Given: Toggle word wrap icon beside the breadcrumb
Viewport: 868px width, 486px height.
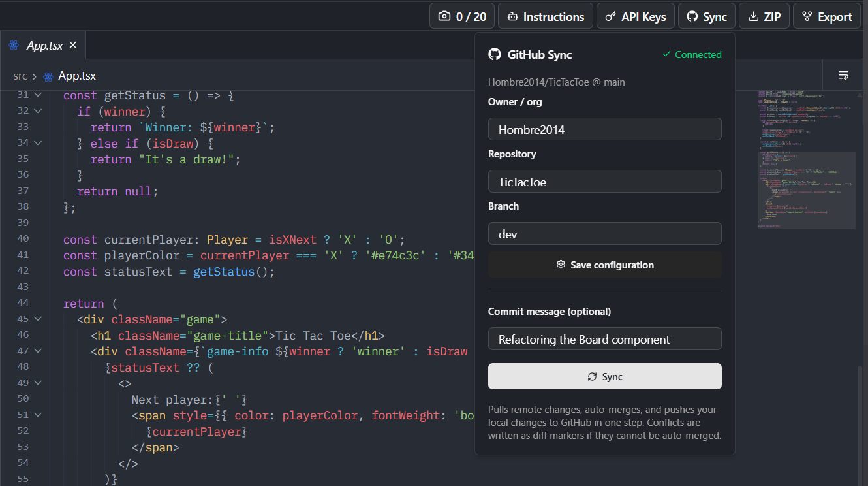Looking at the screenshot, I should click(x=844, y=76).
